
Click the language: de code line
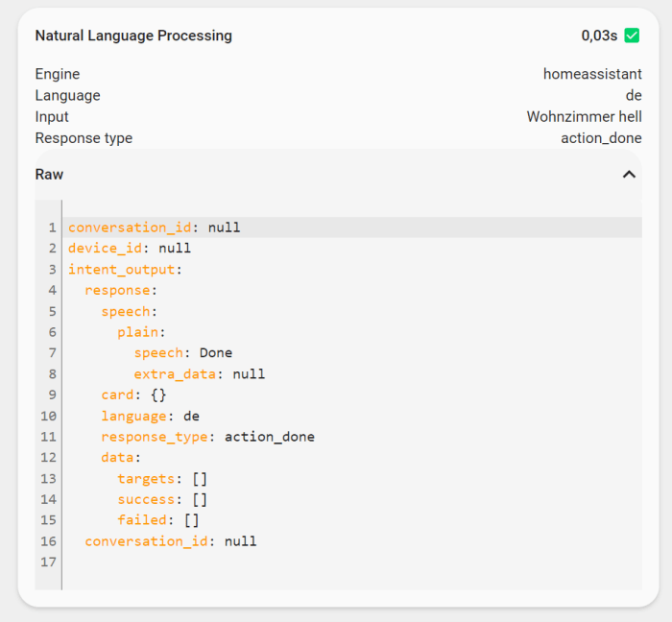tap(150, 416)
